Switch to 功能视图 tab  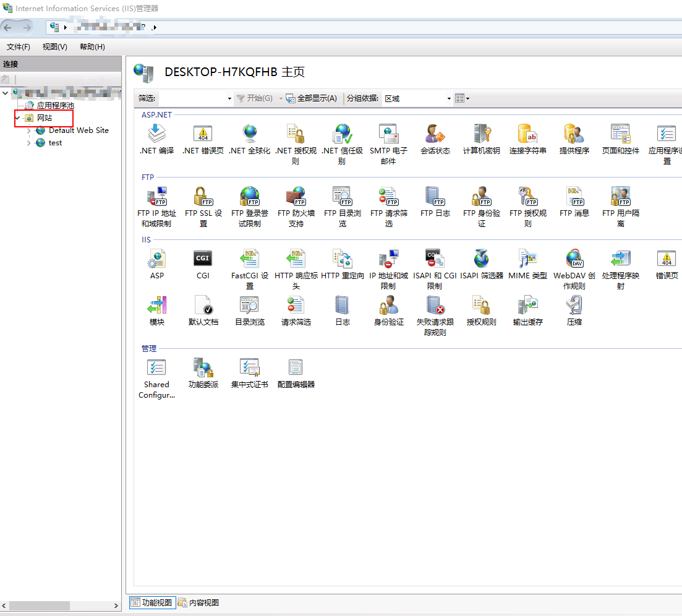point(153,602)
